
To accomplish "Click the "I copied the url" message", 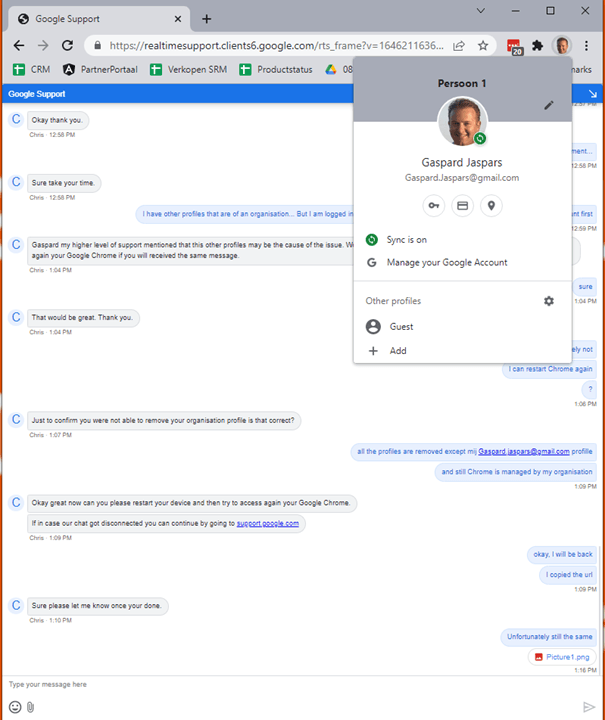I will click(x=569, y=575).
